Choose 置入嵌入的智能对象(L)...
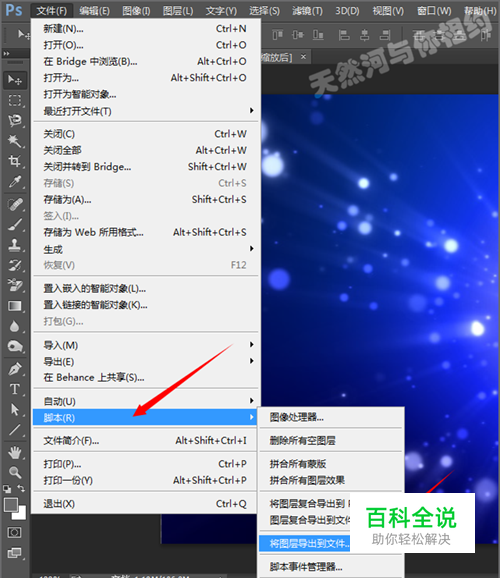 [x=145, y=288]
